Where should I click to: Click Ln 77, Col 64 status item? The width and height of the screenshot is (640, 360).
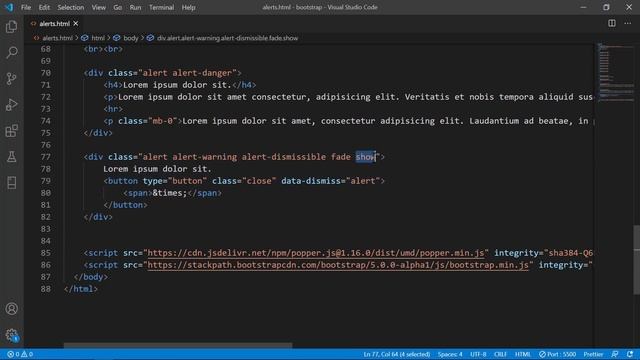(397, 354)
